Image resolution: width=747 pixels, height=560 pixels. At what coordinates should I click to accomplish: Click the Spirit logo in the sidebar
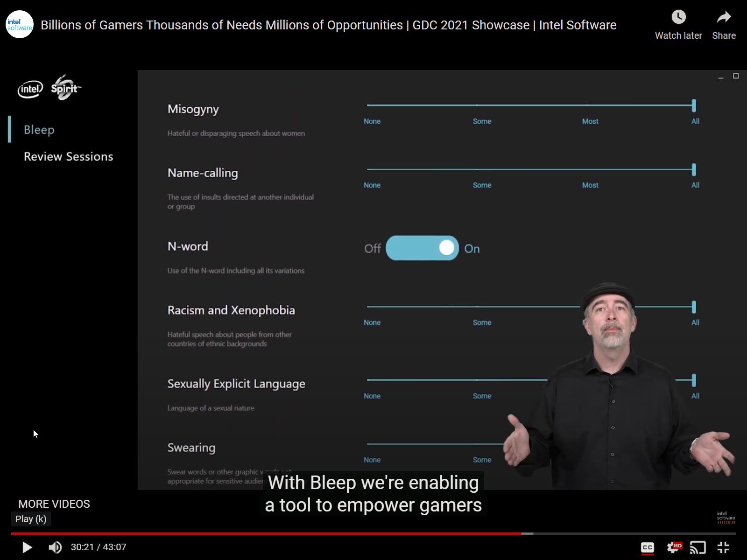click(x=66, y=88)
